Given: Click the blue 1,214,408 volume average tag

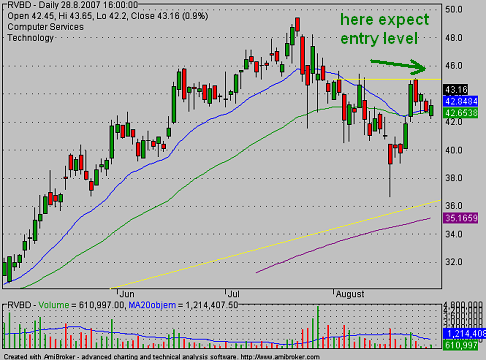Looking at the screenshot, I should coord(463,334).
